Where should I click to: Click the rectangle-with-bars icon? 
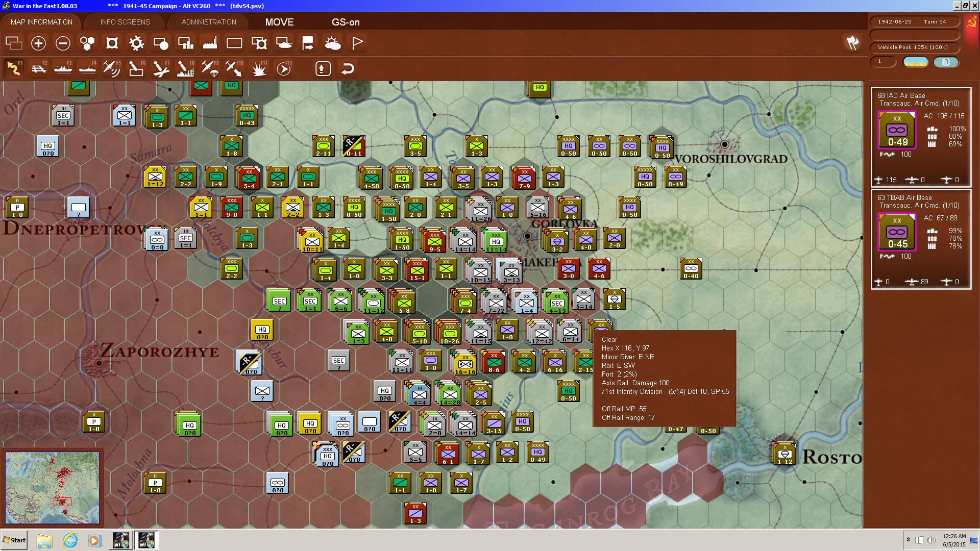[x=185, y=43]
